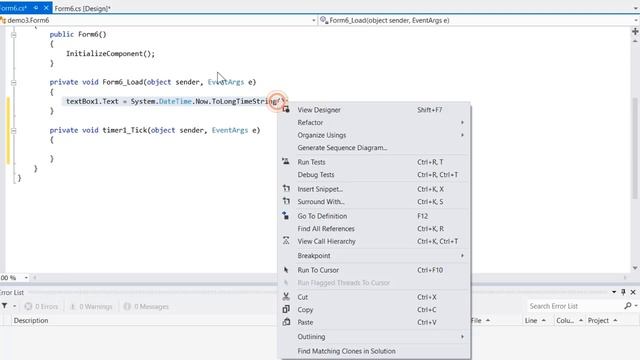The height and width of the screenshot is (360, 640).
Task: Click the Run To Cursor arrow icon
Action: (286, 270)
